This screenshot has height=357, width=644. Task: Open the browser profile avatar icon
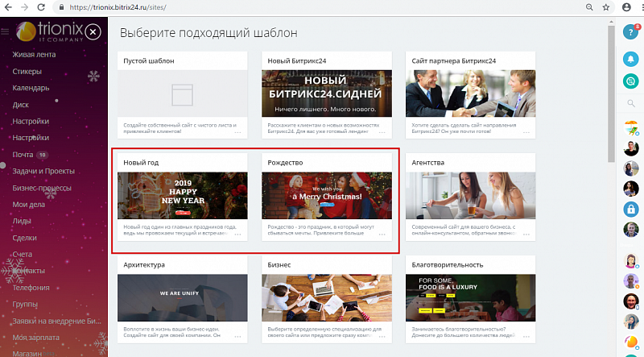[626, 7]
